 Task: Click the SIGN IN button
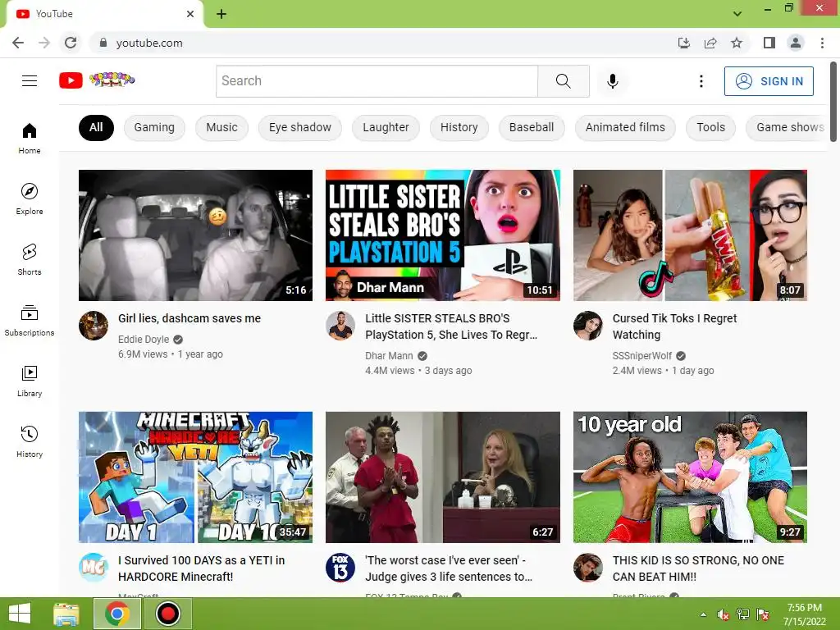click(769, 81)
